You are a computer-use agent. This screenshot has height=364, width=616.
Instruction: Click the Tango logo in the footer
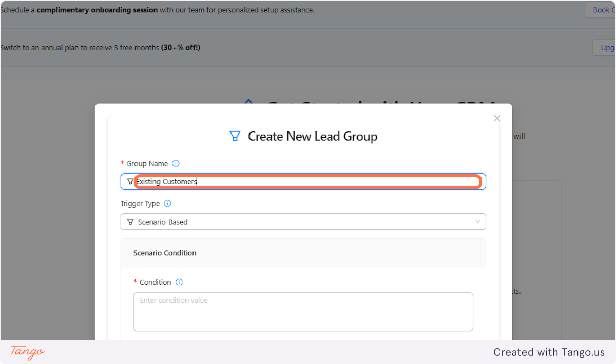pos(27,353)
